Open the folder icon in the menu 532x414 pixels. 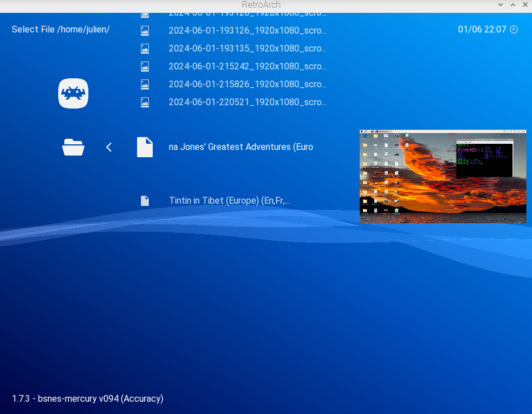tap(73, 147)
